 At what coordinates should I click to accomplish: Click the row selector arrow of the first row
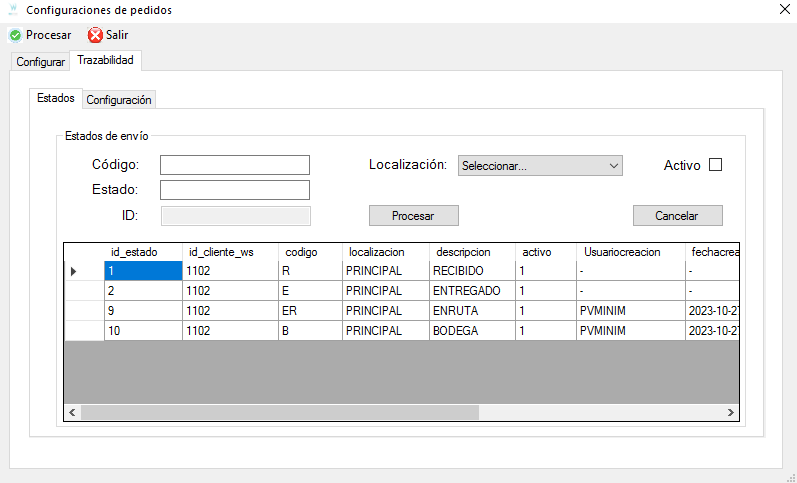(73, 271)
